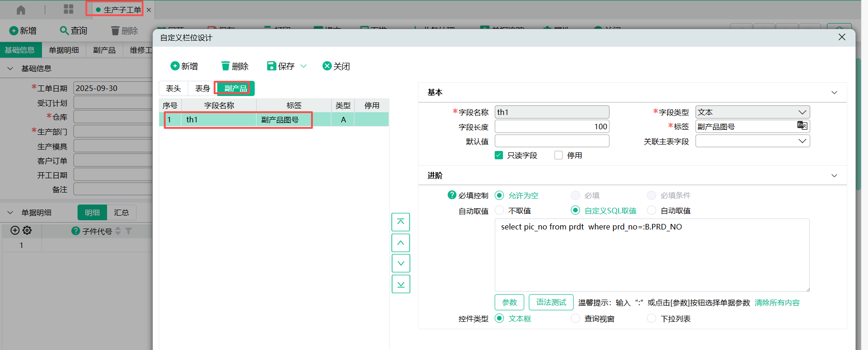
Task: Toggle the 只读字段 checkbox
Action: [x=499, y=155]
